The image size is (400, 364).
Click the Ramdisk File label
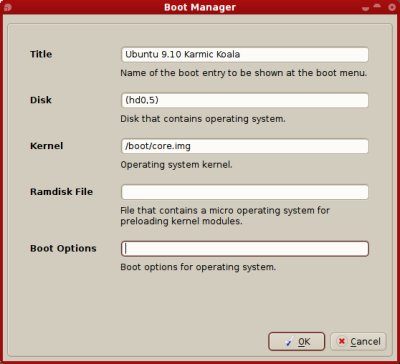coord(61,192)
